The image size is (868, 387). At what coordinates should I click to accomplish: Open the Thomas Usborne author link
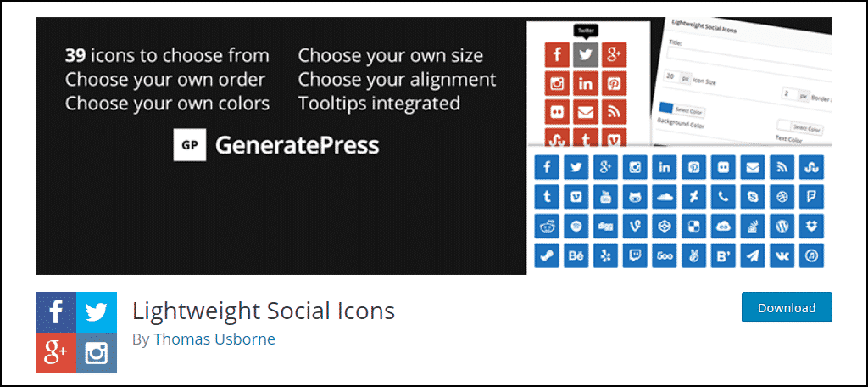pos(214,339)
